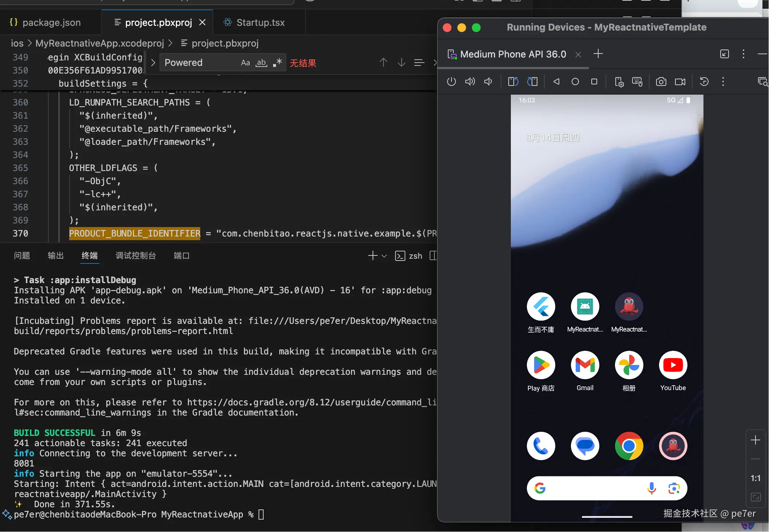Expand the replace field chevron in find widget
The image size is (769, 532).
point(153,63)
